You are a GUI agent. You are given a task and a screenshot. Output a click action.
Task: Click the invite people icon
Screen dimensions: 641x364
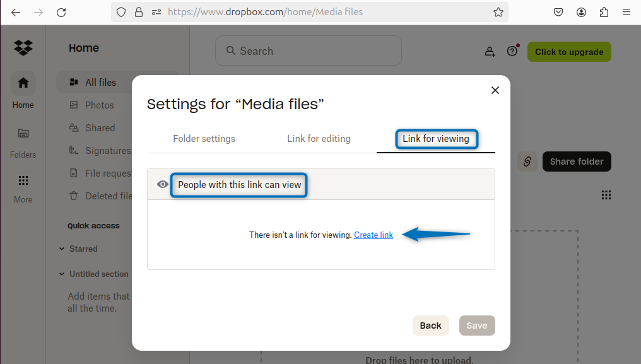(x=490, y=52)
